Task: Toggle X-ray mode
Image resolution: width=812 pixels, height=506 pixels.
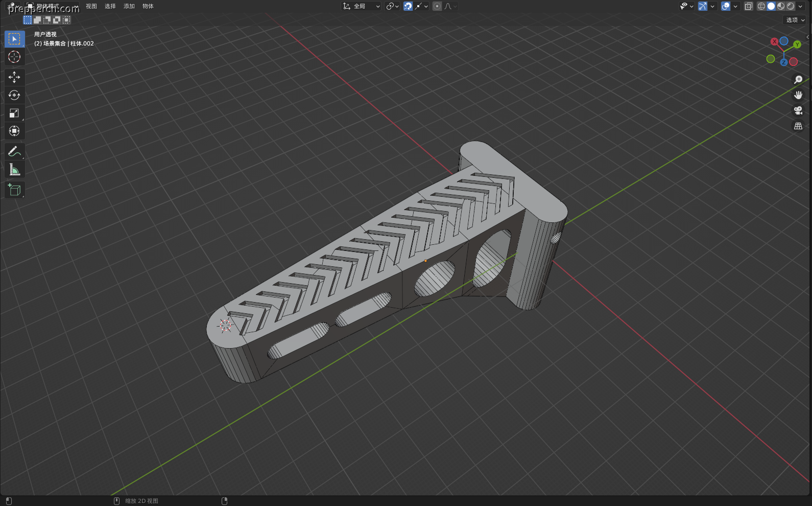Action: pos(749,6)
